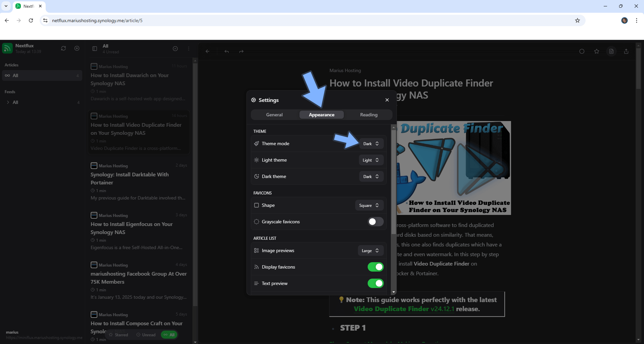
Task: Click the back arrow in the article toolbar
Action: (x=208, y=51)
